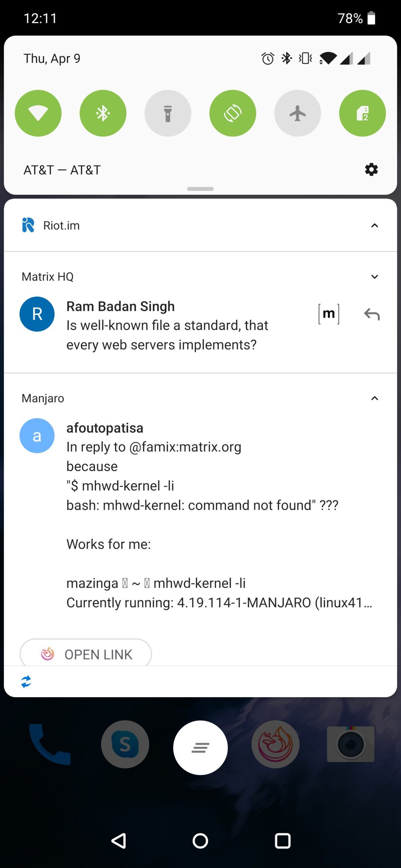Tap the quick settings drag handle
The width and height of the screenshot is (401, 868).
point(200,189)
